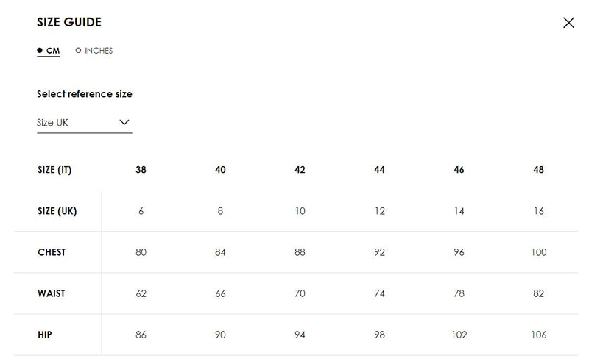Viewport: 589px width, 364px height.
Task: Click the CHEST row label
Action: coord(52,252)
